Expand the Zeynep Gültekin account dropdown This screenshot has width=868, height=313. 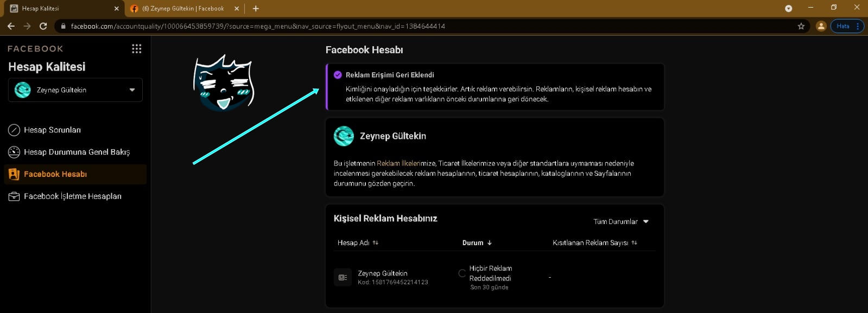click(132, 90)
